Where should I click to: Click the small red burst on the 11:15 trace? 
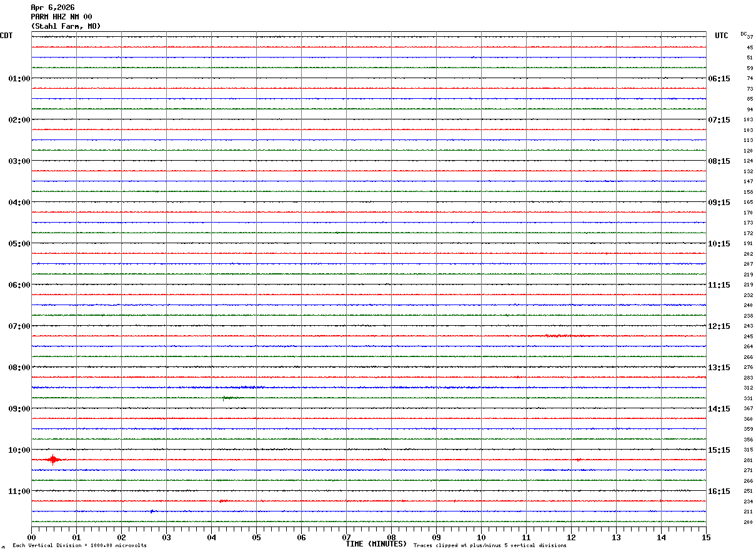224,501
